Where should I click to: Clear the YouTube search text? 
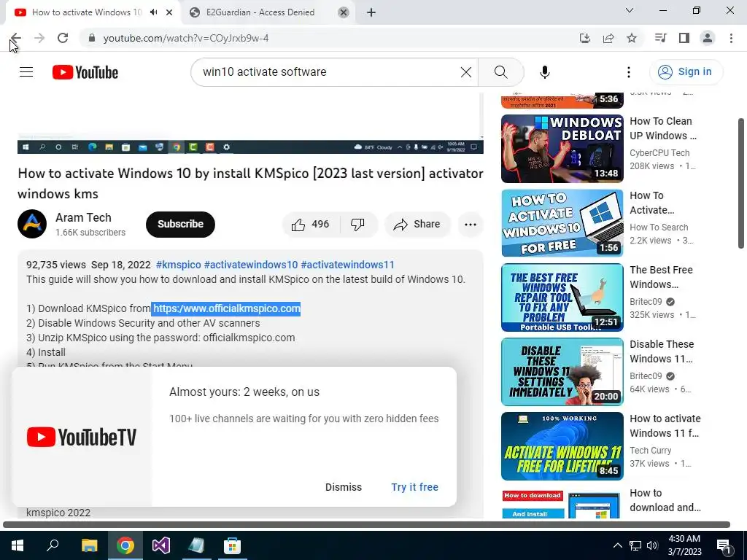point(466,72)
